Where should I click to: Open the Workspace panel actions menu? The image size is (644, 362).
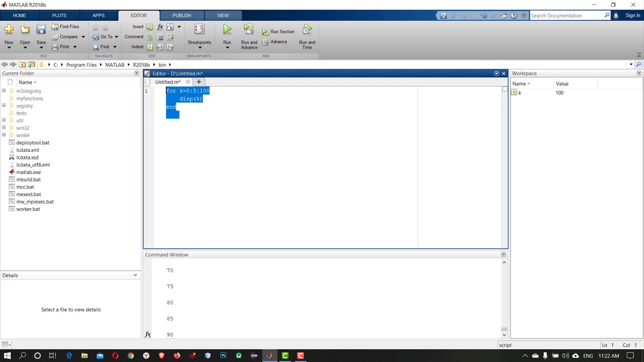(x=639, y=73)
